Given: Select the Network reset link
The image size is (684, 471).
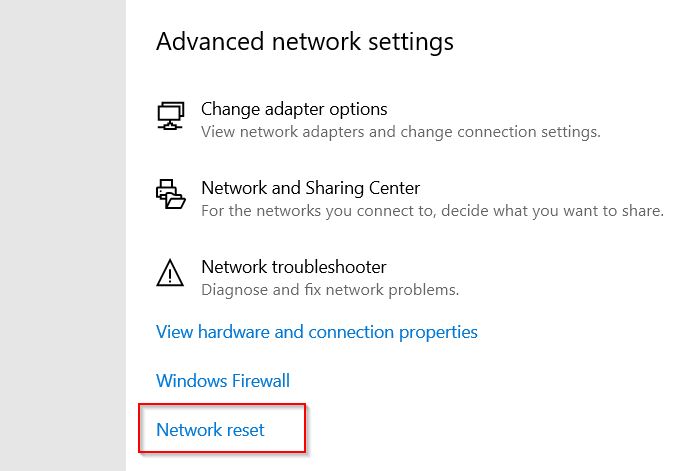Looking at the screenshot, I should coord(210,430).
